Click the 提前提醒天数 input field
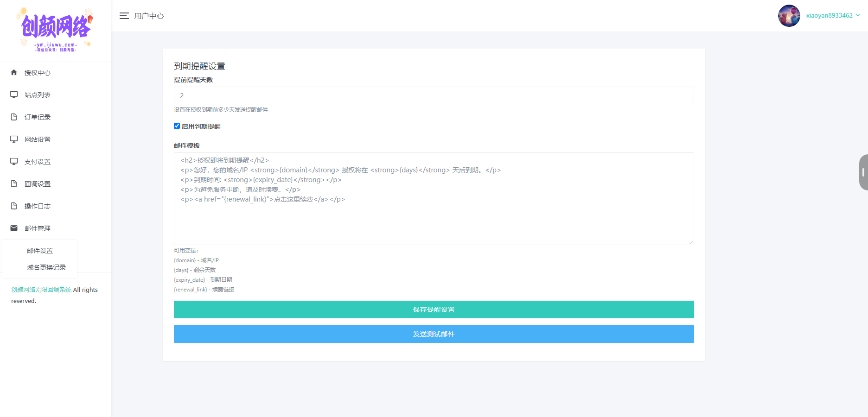 [x=434, y=95]
